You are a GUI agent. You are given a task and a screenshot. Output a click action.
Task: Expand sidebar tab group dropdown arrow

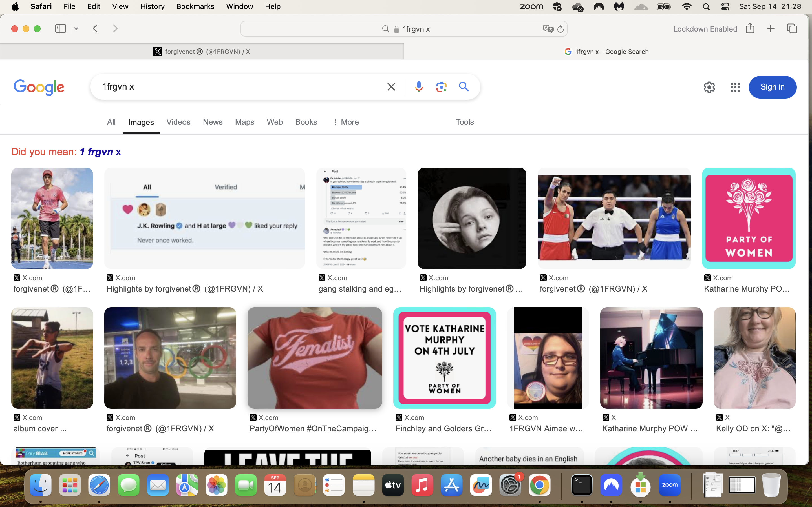(76, 29)
